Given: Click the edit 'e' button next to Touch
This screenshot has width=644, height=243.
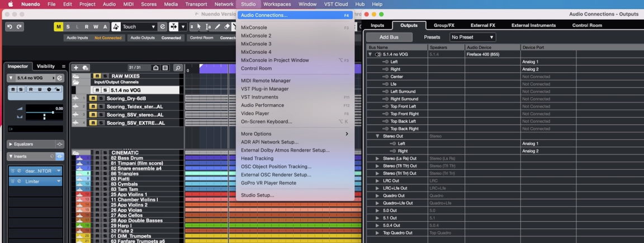Looking at the screenshot, I should 163,27.
